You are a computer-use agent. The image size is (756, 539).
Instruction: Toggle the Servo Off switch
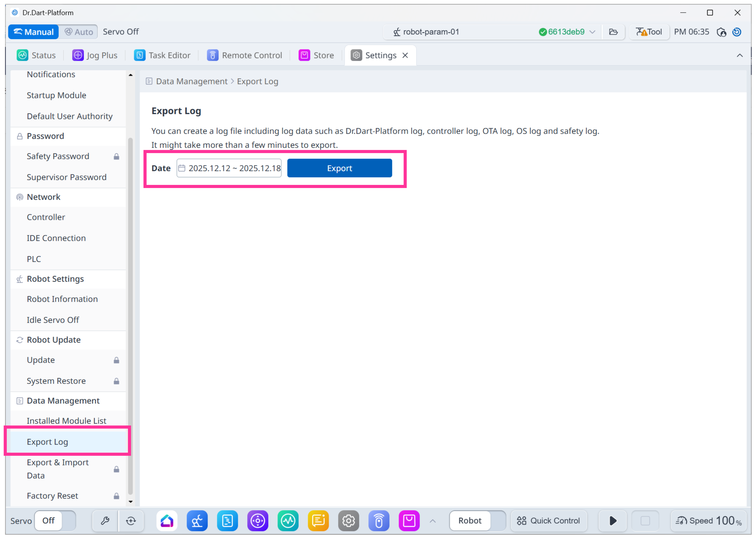click(55, 520)
